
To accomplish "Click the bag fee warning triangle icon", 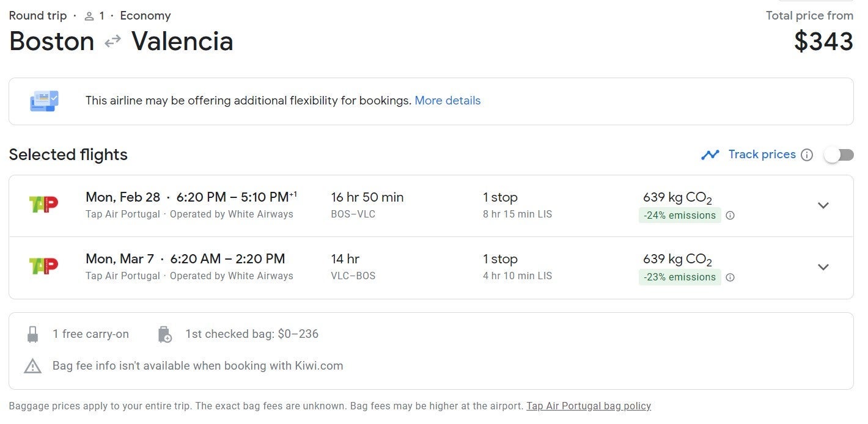I will (32, 366).
